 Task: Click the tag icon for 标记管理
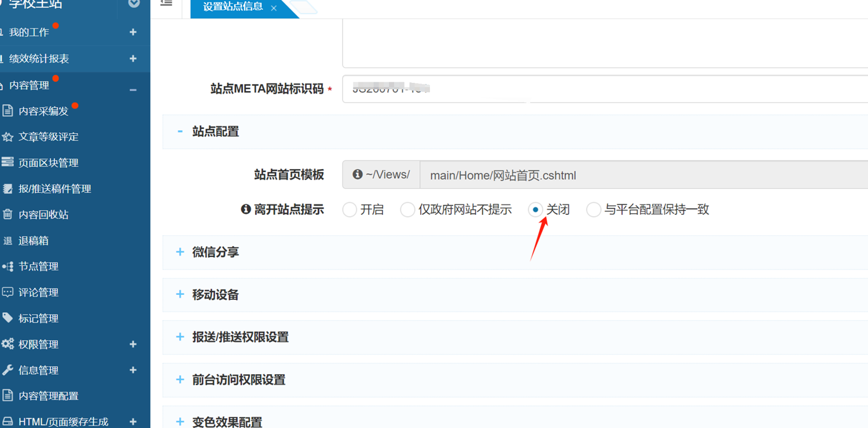(8, 318)
